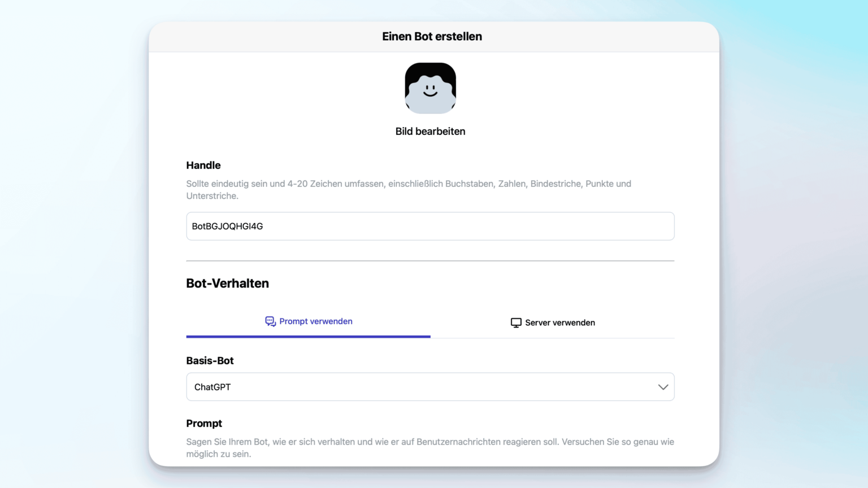Click Bild bearbeiten to change the avatar
The height and width of the screenshot is (488, 868).
[x=430, y=131]
